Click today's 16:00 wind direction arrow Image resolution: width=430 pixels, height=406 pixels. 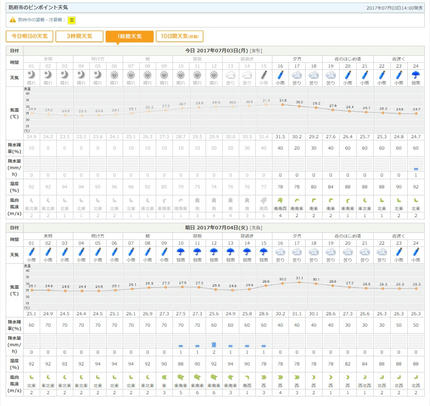coord(280,201)
